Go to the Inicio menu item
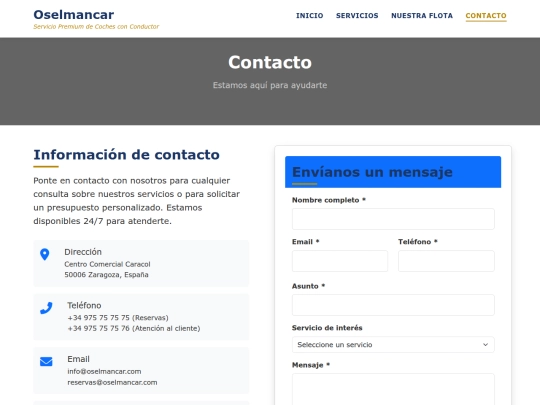 (x=310, y=16)
